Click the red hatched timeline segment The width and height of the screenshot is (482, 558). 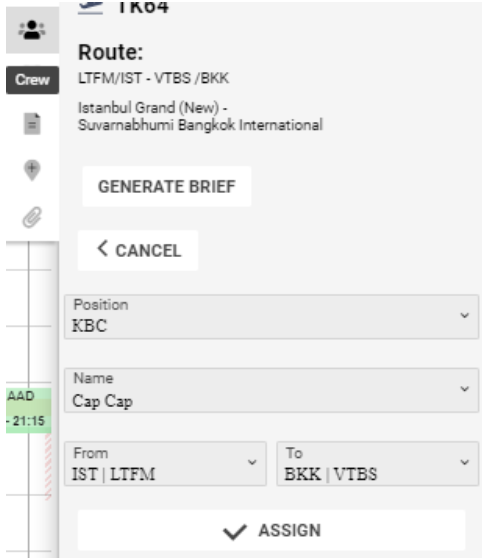pyautogui.click(x=48, y=467)
